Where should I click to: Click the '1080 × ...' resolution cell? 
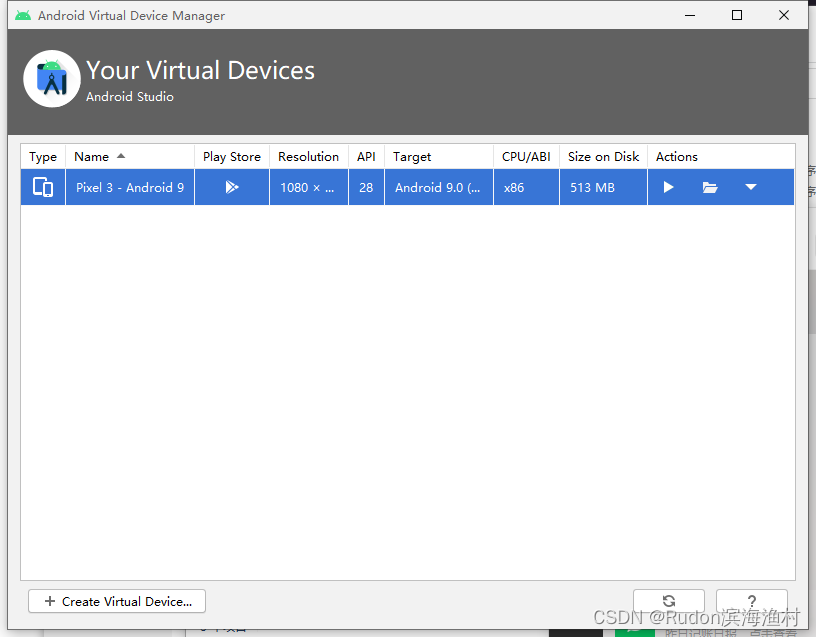(309, 187)
